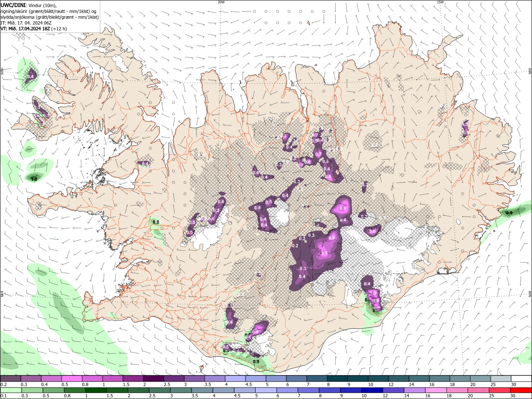Pick the light pink swatch near rain legend's 16
This screenshot has width=532, height=399.
point(436,390)
